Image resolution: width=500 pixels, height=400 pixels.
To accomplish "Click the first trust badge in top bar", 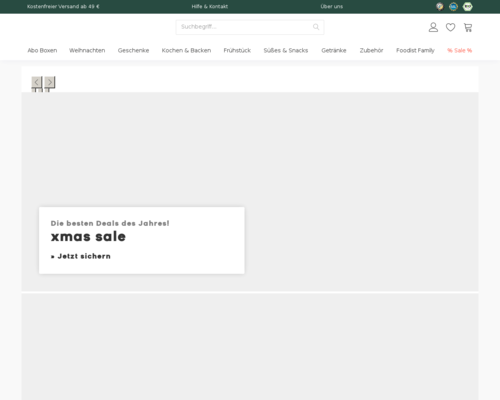I will [x=440, y=7].
